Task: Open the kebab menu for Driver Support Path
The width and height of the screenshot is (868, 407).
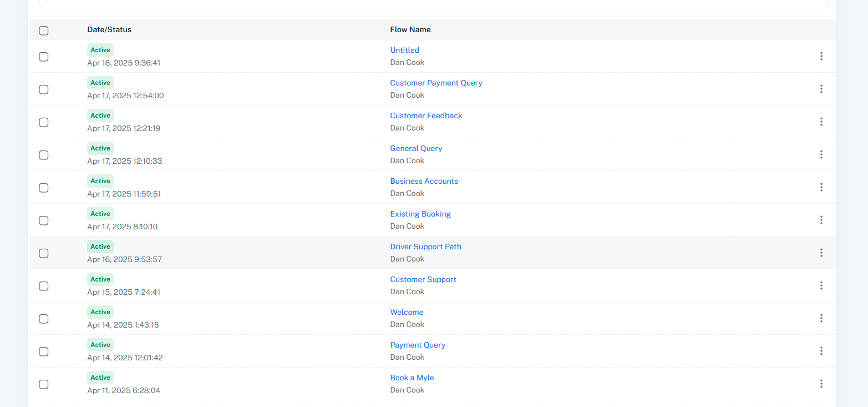Action: pos(821,253)
